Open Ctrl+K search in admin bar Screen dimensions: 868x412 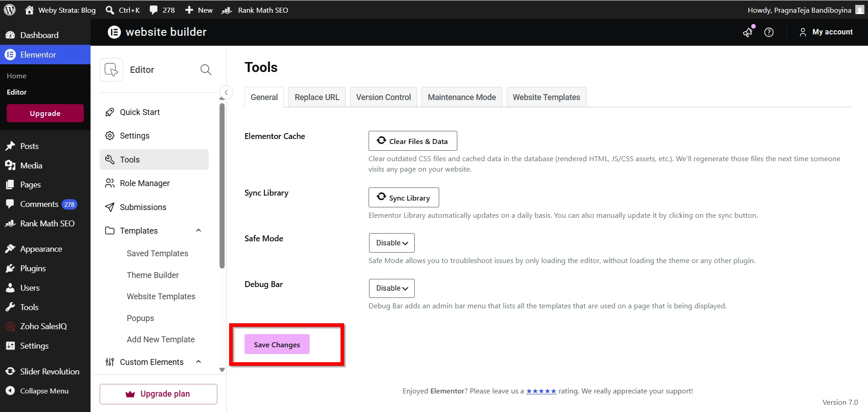123,10
